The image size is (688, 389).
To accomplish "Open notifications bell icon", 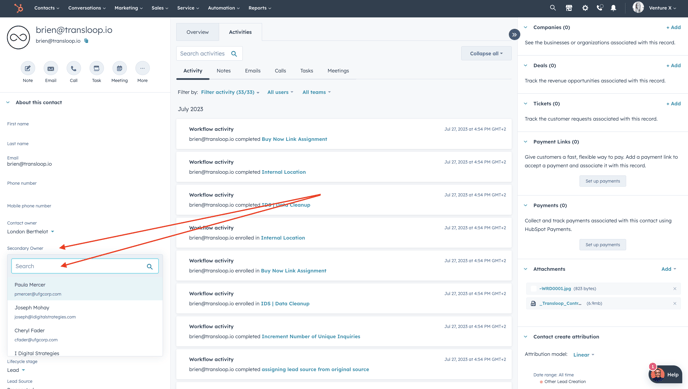I will 613,8.
